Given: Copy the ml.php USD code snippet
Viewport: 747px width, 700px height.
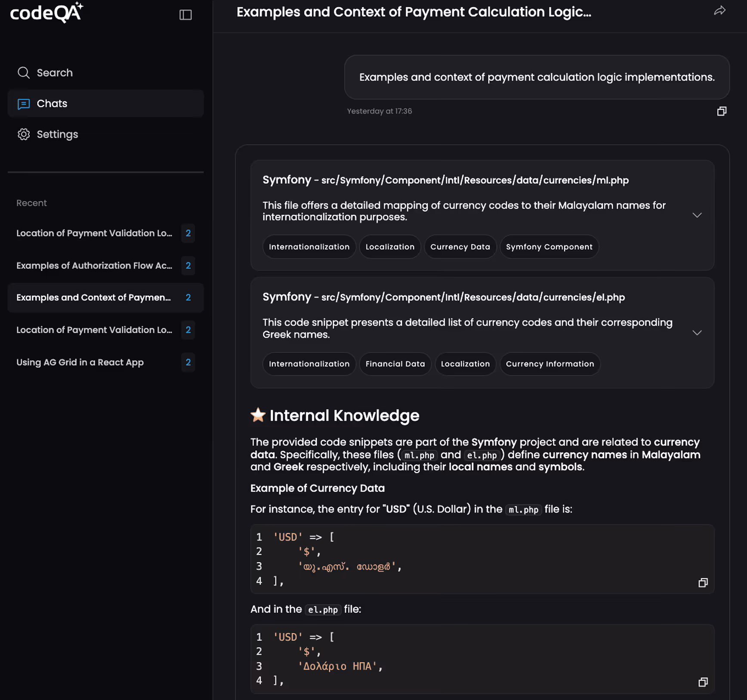Looking at the screenshot, I should click(x=704, y=582).
